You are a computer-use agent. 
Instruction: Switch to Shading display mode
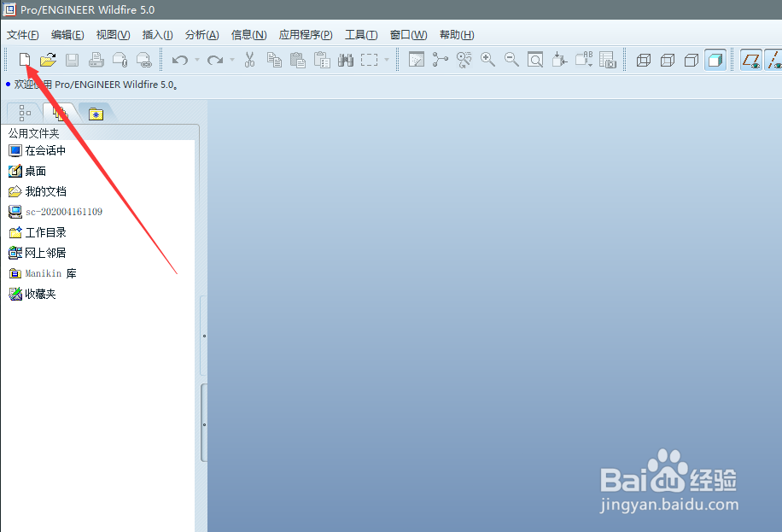[715, 60]
